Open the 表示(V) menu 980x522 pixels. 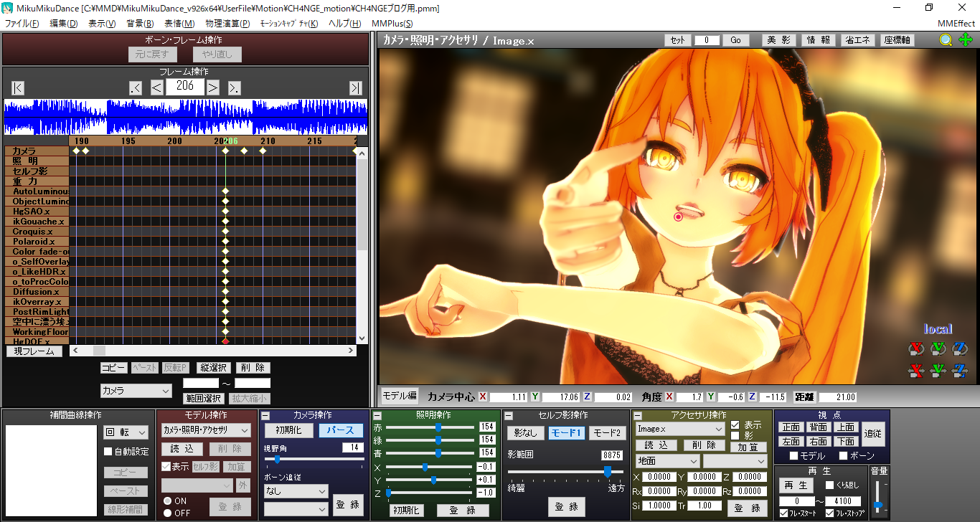pos(102,24)
